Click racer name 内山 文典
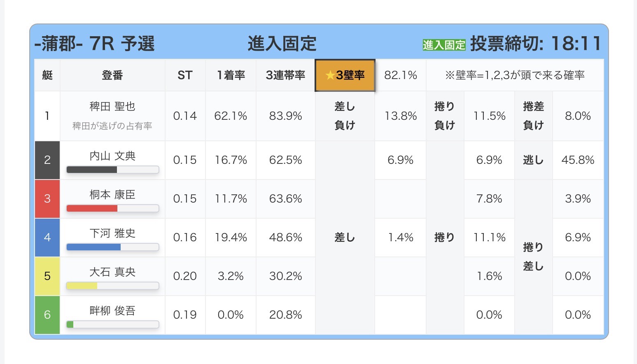Screen dimensions: 637x364 click(x=112, y=156)
